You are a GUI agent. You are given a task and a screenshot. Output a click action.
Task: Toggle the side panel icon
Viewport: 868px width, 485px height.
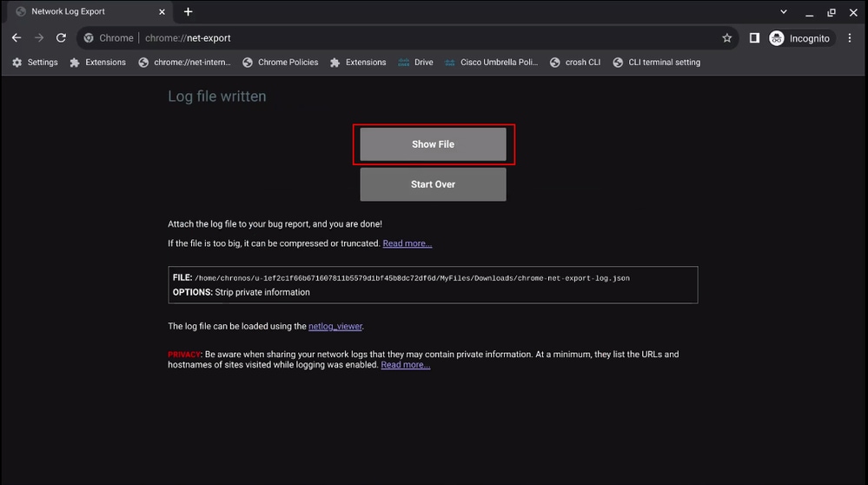tap(754, 37)
